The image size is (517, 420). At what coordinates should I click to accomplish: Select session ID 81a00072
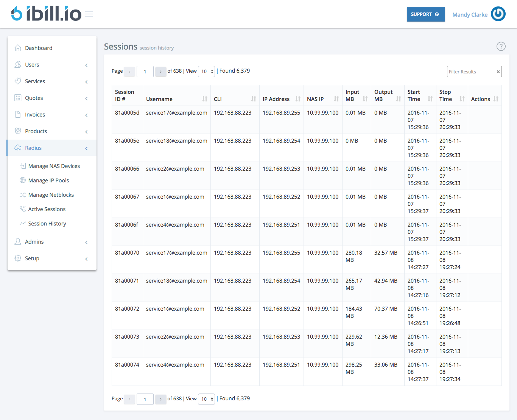[x=127, y=309]
